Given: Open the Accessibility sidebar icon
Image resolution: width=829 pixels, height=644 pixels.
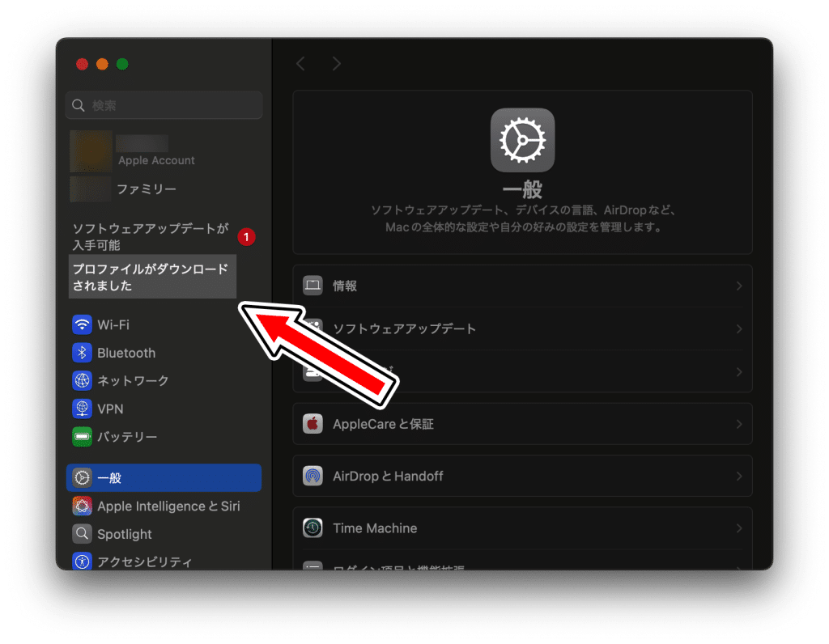Looking at the screenshot, I should [82, 561].
